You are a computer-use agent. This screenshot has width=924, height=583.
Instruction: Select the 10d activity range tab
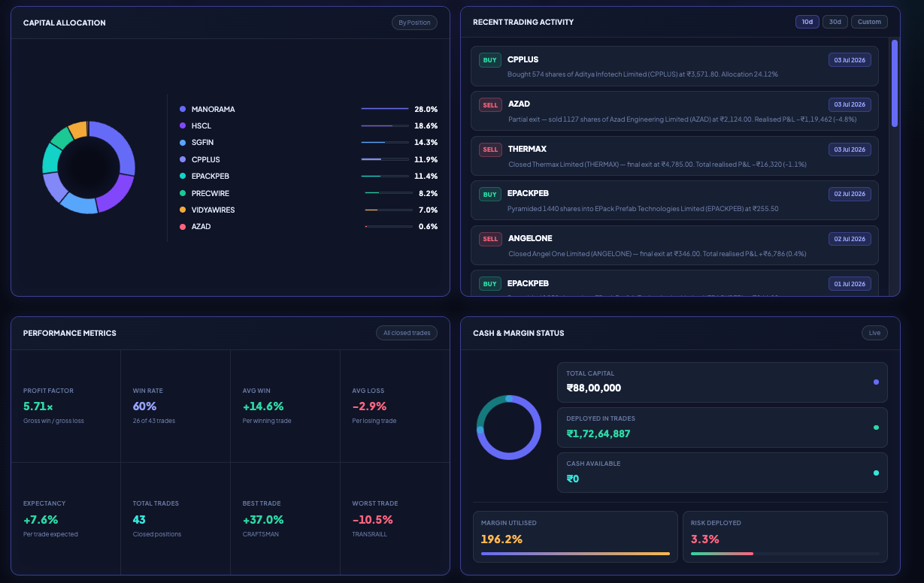tap(807, 22)
